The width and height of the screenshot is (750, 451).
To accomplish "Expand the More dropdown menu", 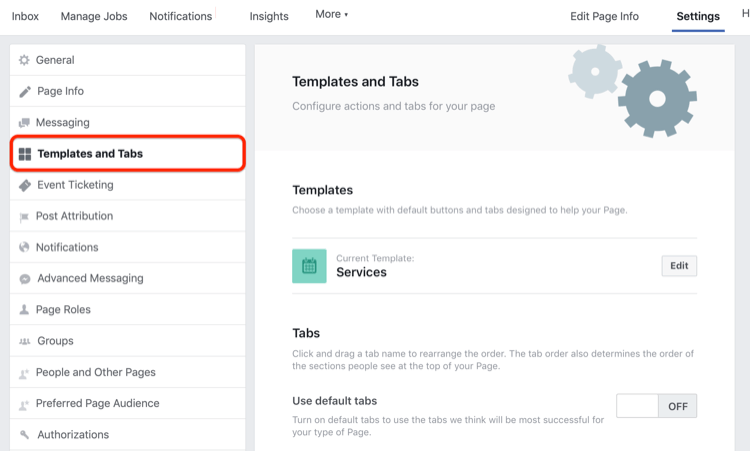I will pyautogui.click(x=331, y=14).
